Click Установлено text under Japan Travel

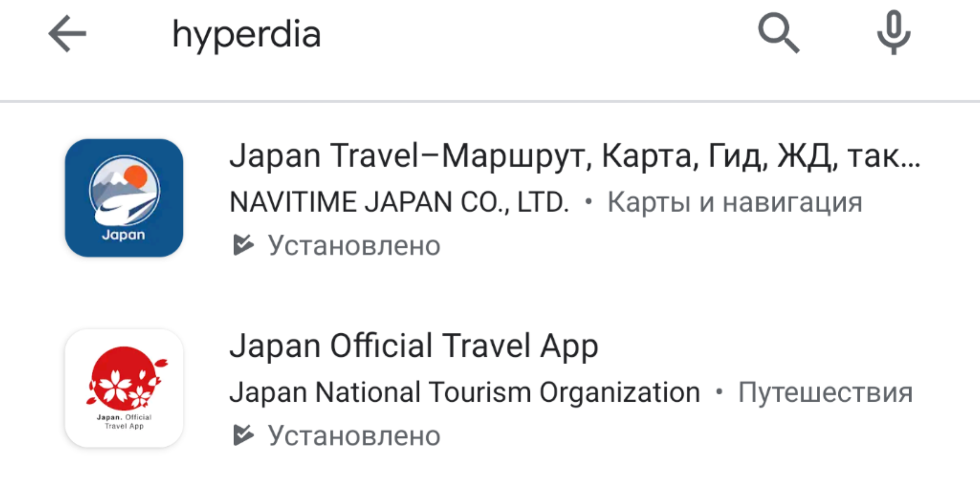[354, 245]
